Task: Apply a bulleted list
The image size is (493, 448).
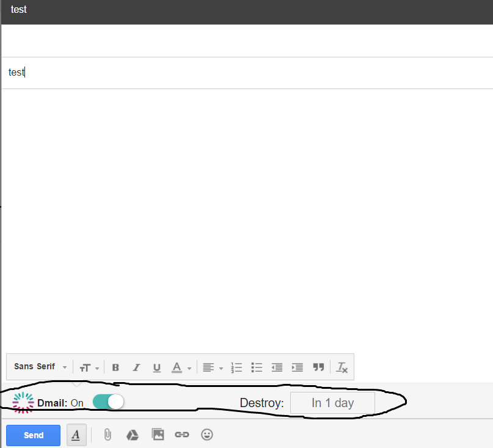Action: click(257, 367)
